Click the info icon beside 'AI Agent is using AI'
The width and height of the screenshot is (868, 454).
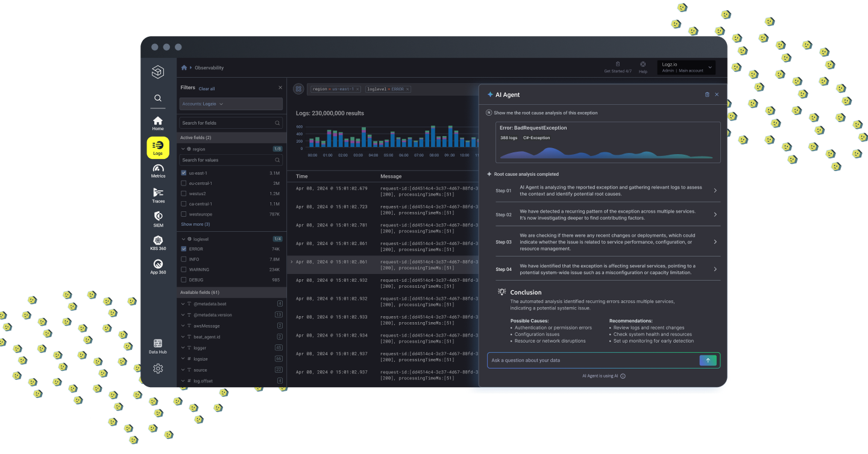(623, 376)
